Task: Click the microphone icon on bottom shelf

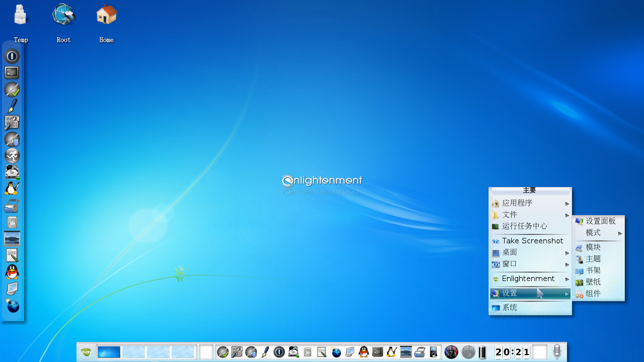Action: [x=557, y=352]
